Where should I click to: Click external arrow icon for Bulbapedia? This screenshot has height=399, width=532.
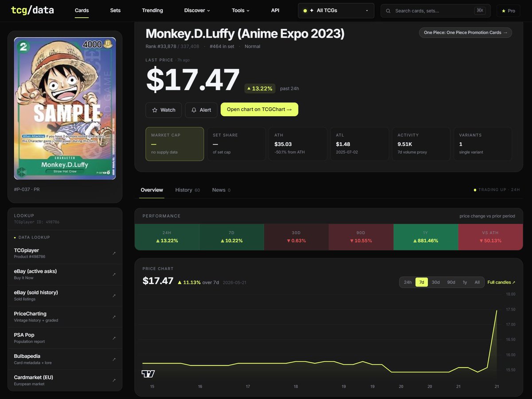114,360
